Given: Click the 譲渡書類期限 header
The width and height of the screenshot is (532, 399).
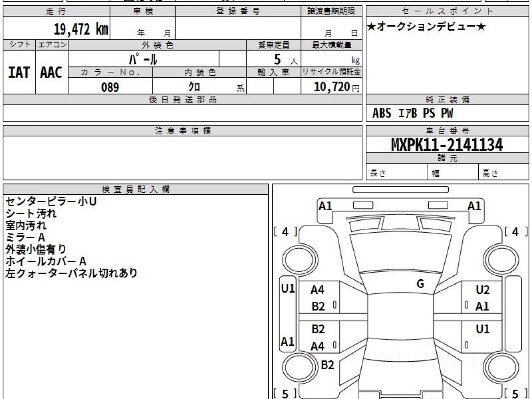Looking at the screenshot, I should pyautogui.click(x=332, y=12).
